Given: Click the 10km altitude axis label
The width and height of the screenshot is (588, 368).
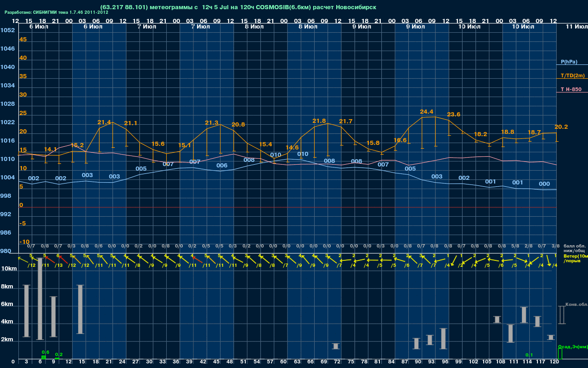Looking at the screenshot, I should tap(8, 268).
